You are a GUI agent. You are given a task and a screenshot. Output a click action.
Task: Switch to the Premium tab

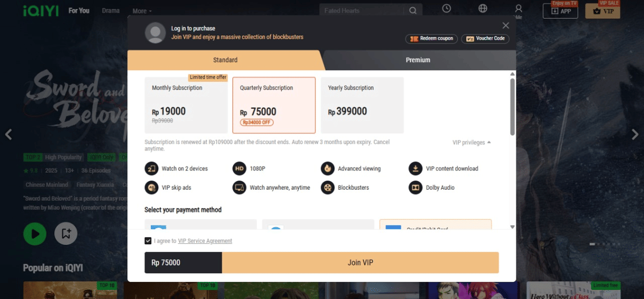[x=418, y=60]
